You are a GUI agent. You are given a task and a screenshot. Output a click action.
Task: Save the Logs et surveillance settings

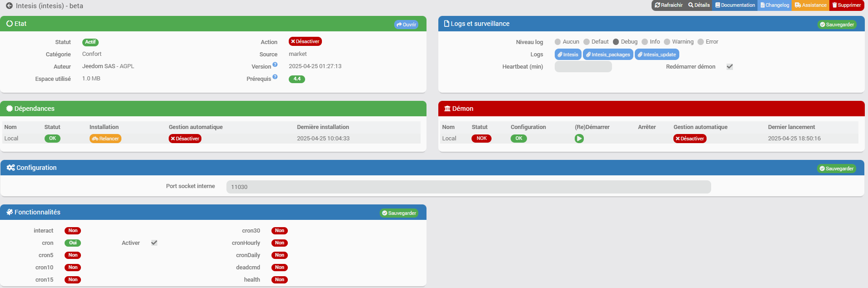(x=837, y=25)
